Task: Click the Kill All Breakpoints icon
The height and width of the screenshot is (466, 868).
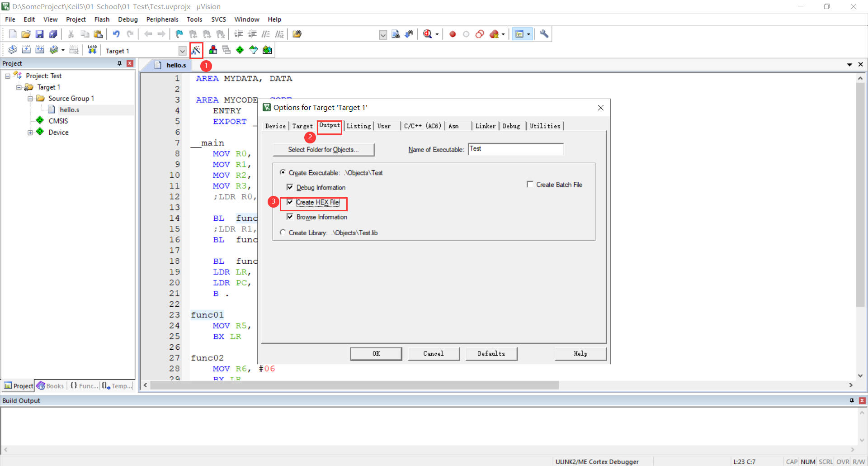Action: point(494,34)
